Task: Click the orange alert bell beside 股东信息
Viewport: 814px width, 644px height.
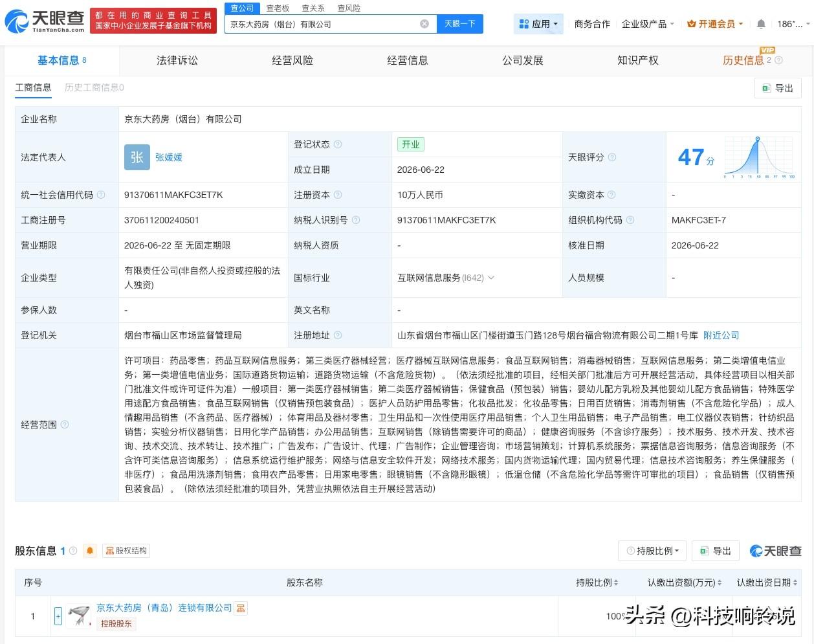Action: 90,551
